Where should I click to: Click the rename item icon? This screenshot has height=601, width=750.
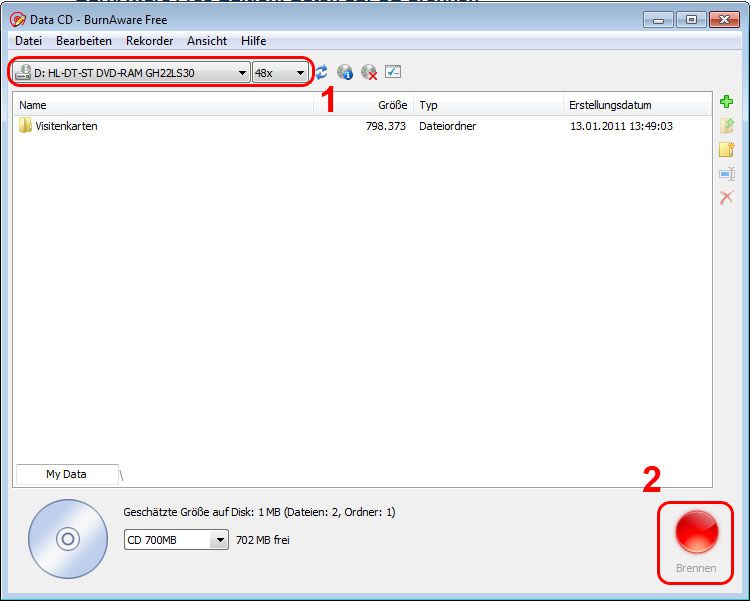click(x=727, y=174)
